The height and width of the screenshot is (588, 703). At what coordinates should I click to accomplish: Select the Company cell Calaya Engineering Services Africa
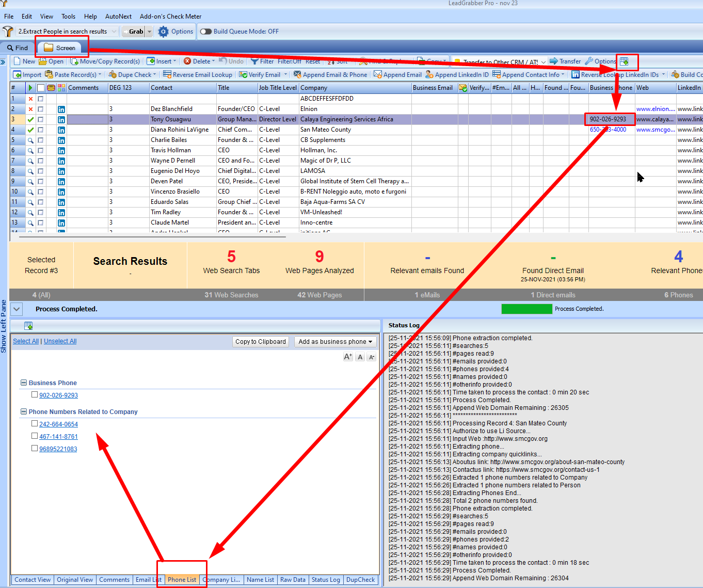click(355, 119)
